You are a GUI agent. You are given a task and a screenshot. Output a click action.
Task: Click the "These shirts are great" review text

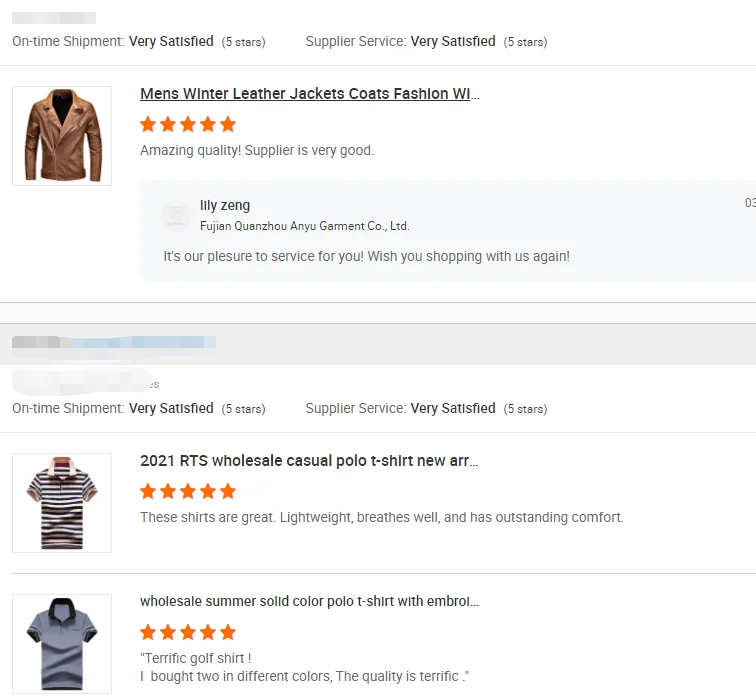[x=382, y=517]
